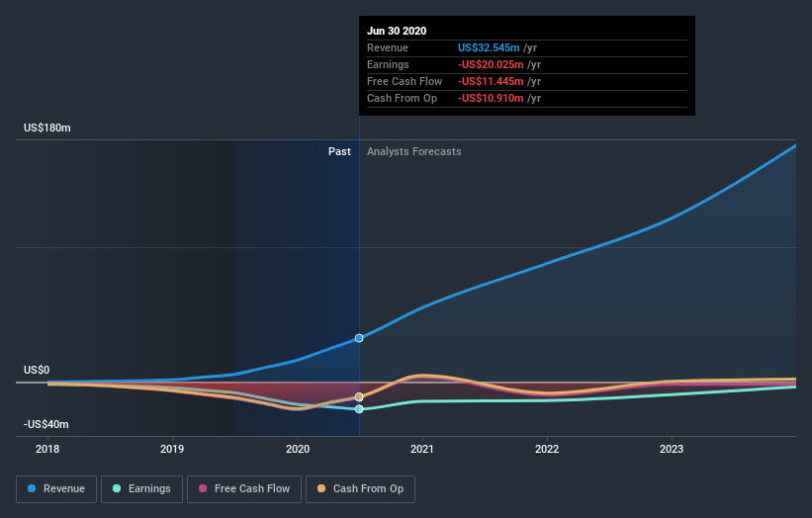Select the 2022 x-axis label
This screenshot has height=518, width=812.
(547, 449)
